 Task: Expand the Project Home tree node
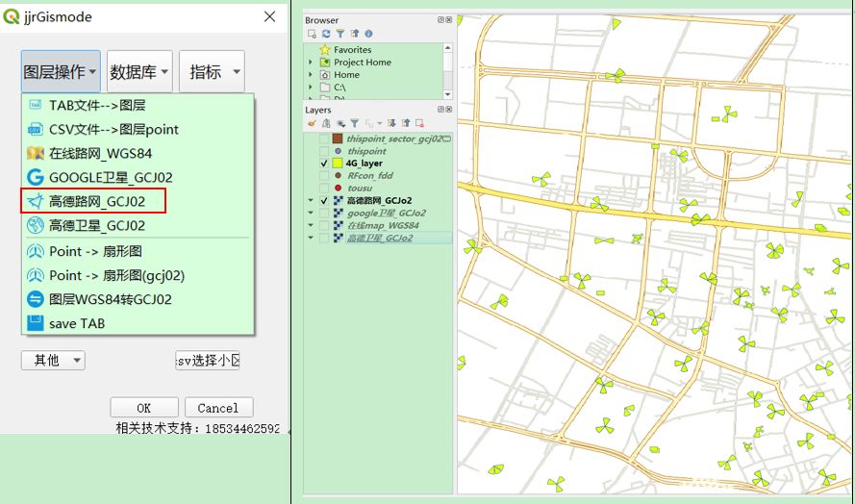click(x=311, y=63)
